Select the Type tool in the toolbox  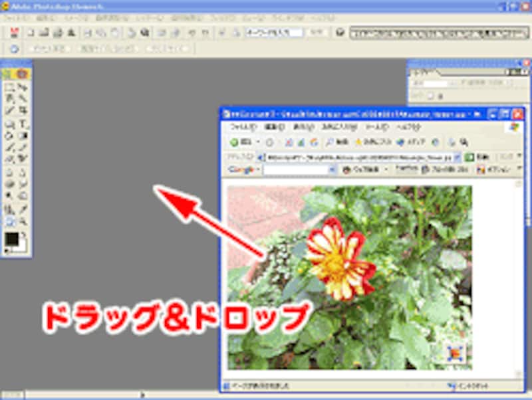(x=24, y=124)
